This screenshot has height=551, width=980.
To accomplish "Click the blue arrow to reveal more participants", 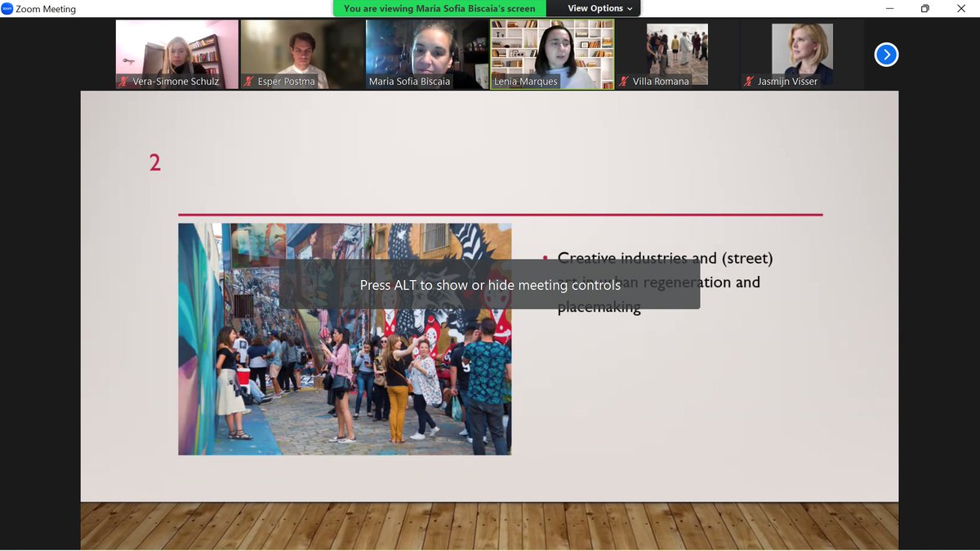I will (886, 54).
